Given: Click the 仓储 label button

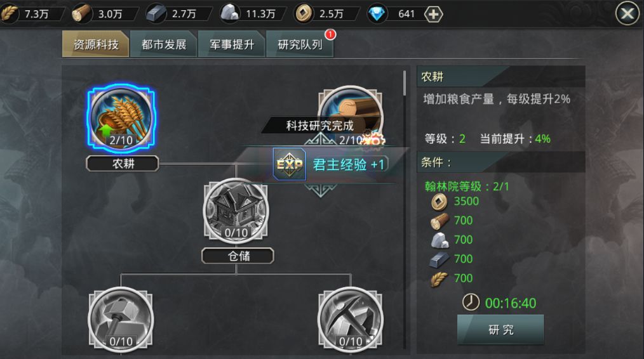Looking at the screenshot, I should click(238, 256).
